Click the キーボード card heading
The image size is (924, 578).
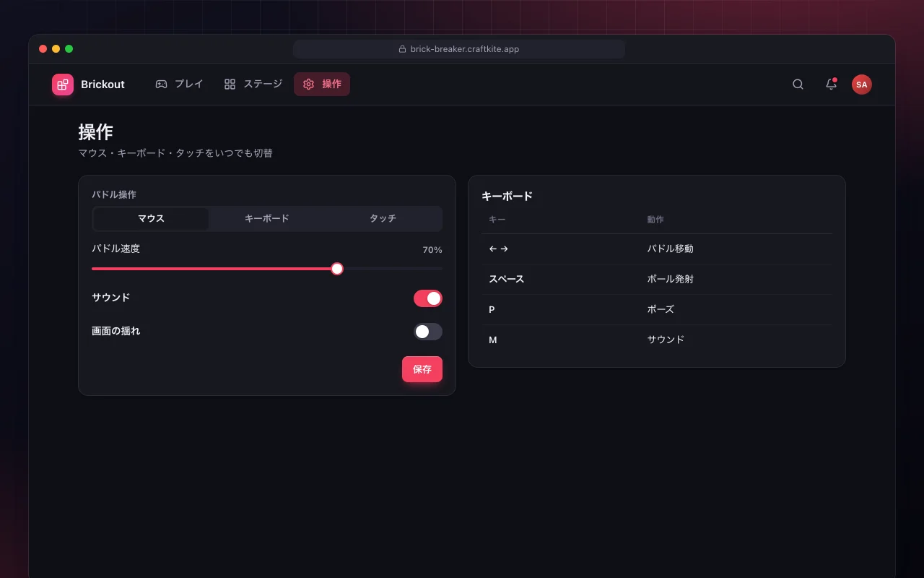[507, 196]
